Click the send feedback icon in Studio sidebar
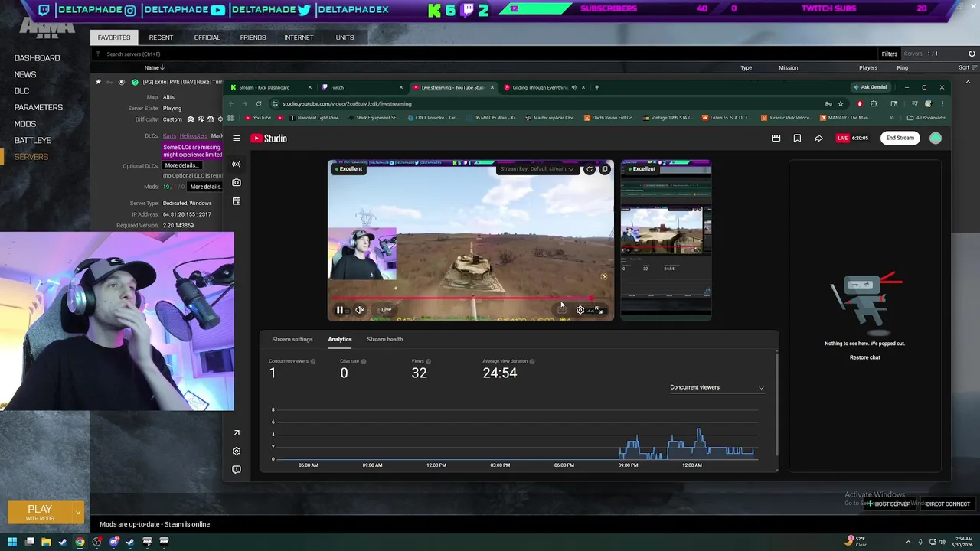This screenshot has height=551, width=980. (x=237, y=470)
